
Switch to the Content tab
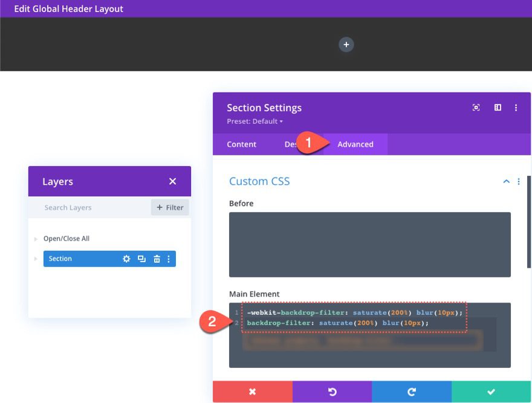coord(241,144)
